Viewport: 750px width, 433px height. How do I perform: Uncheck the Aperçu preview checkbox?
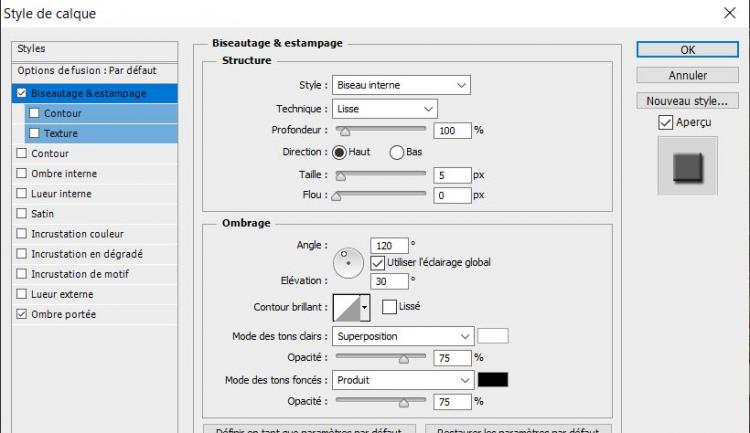pos(666,122)
